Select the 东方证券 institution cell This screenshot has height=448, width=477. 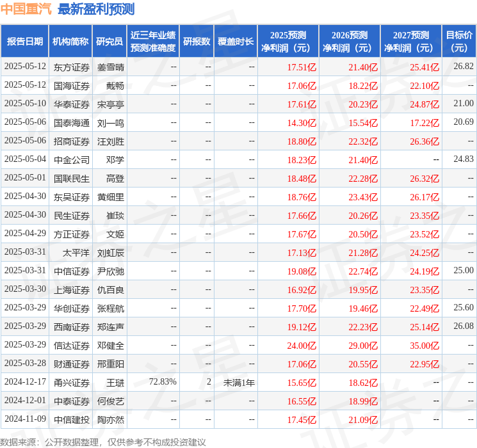click(72, 67)
